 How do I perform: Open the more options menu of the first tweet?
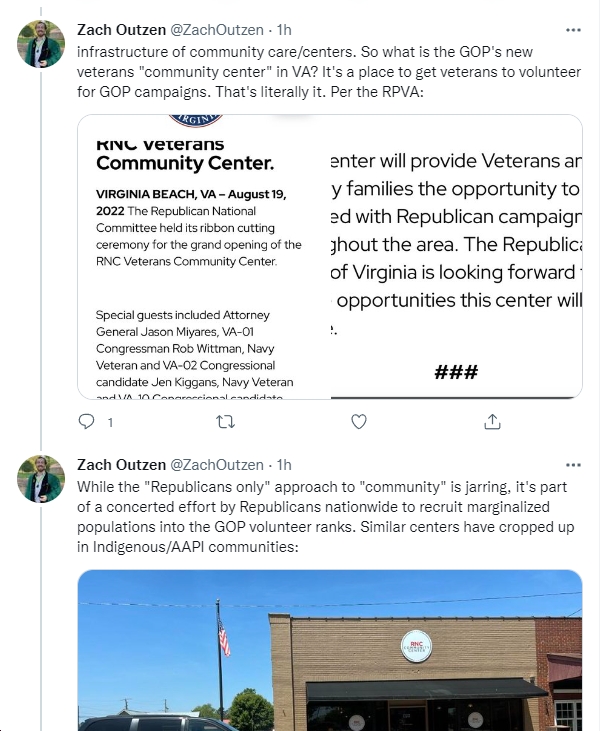pyautogui.click(x=573, y=30)
